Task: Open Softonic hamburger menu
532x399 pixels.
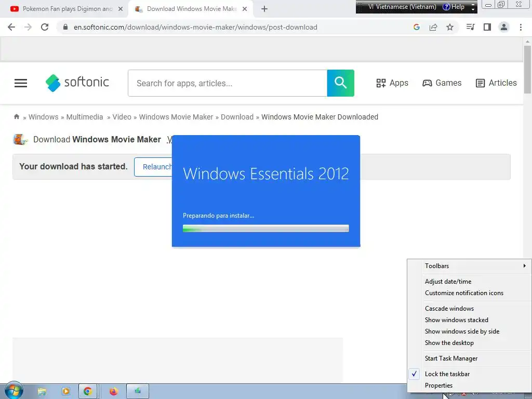Action: coord(21,83)
